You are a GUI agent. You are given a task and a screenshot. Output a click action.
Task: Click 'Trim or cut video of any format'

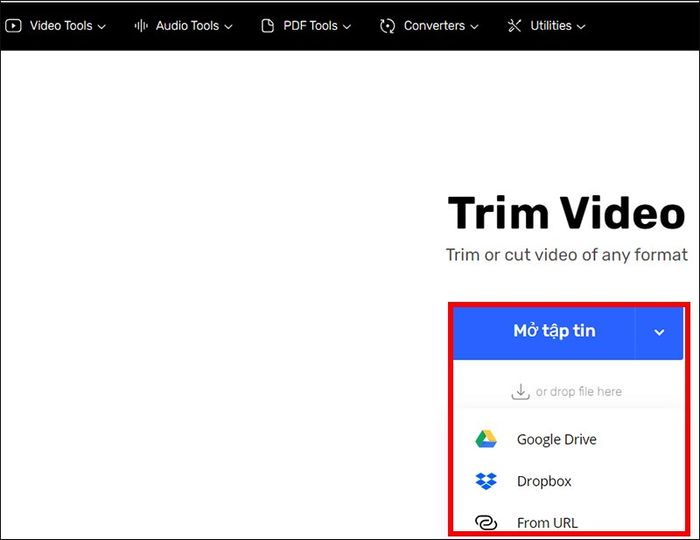(x=567, y=255)
